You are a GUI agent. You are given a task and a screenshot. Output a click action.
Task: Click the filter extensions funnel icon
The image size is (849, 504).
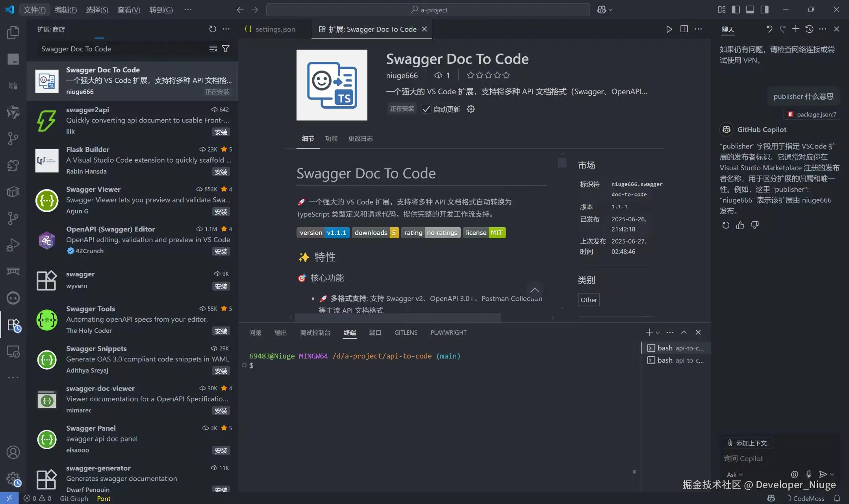tap(226, 49)
